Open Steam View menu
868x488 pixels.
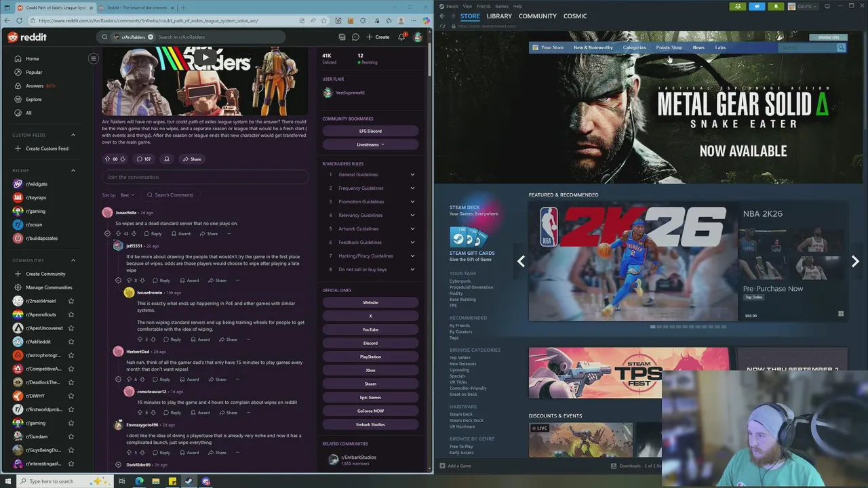[467, 6]
